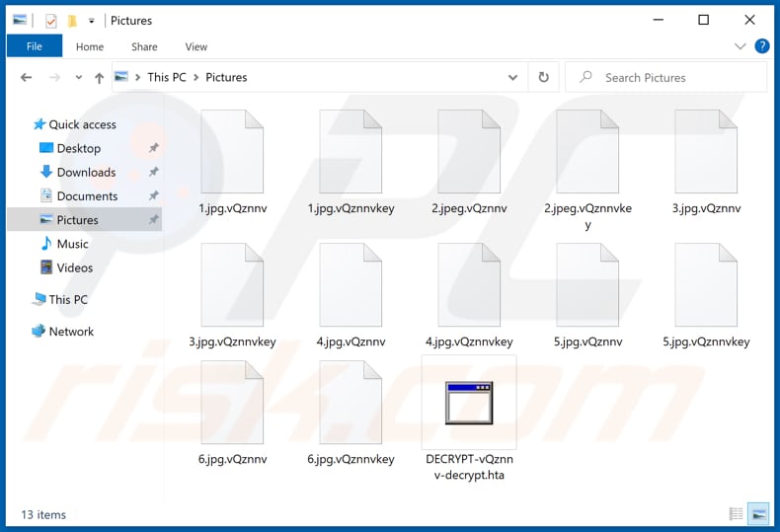Open Network in navigation pane
Viewport: 780px width, 532px height.
coord(71,332)
